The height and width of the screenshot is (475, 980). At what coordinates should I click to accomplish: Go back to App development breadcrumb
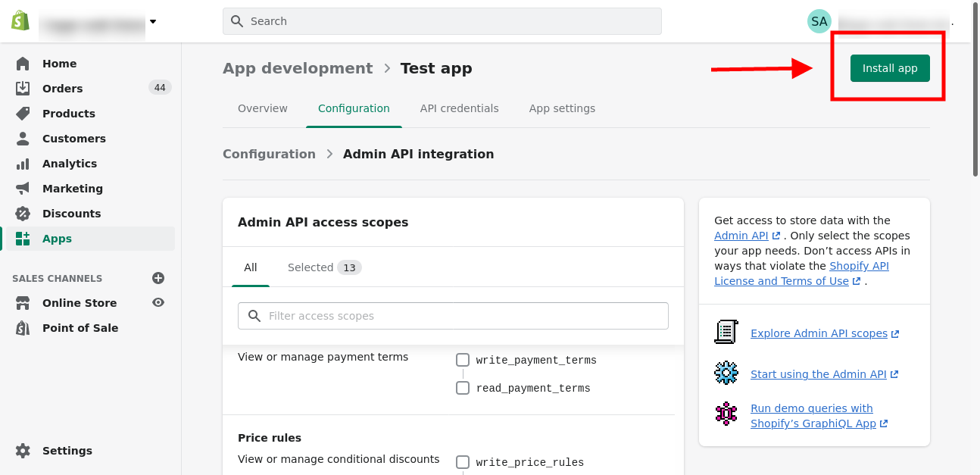coord(298,68)
